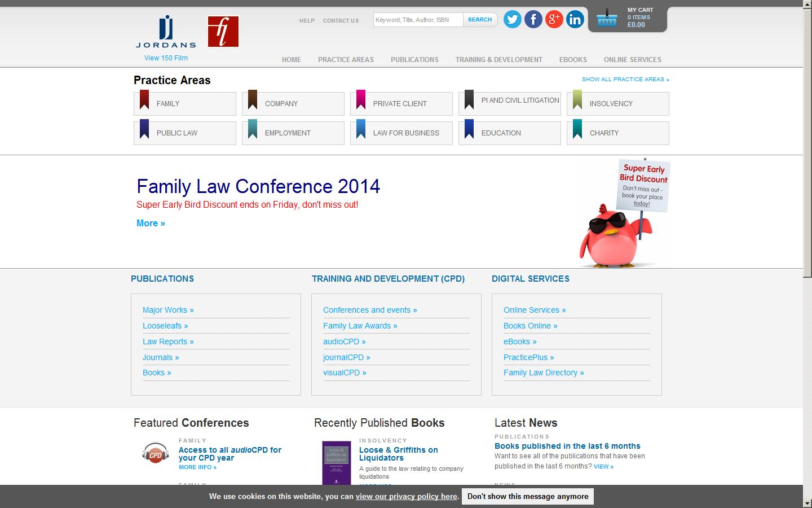This screenshot has height=508, width=812.
Task: Click the keyword search input field
Action: click(x=417, y=19)
